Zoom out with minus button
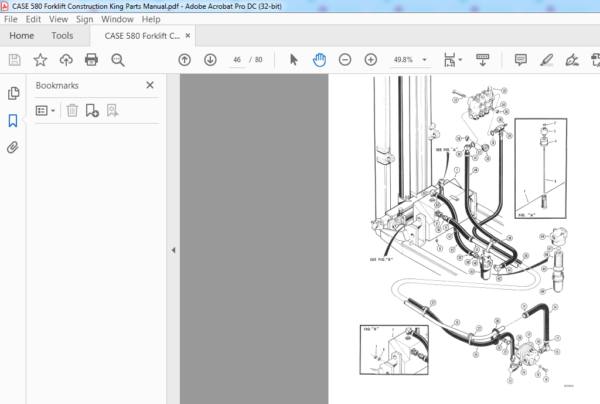Screen dimensions: 600x404 345,60
